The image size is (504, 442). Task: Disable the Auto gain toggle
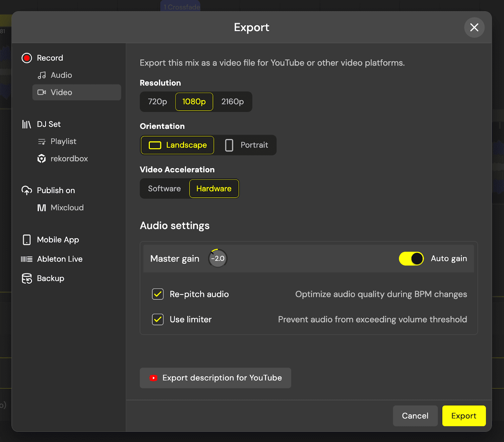click(411, 258)
